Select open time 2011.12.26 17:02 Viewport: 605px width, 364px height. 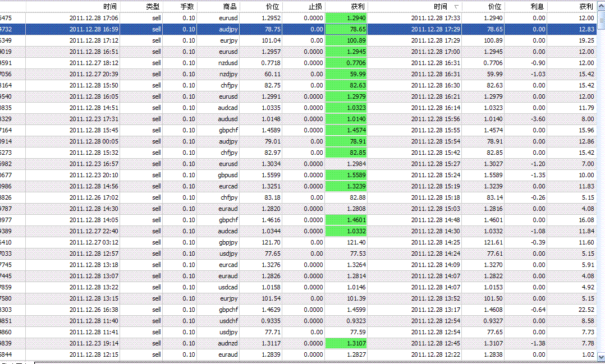coord(94,197)
